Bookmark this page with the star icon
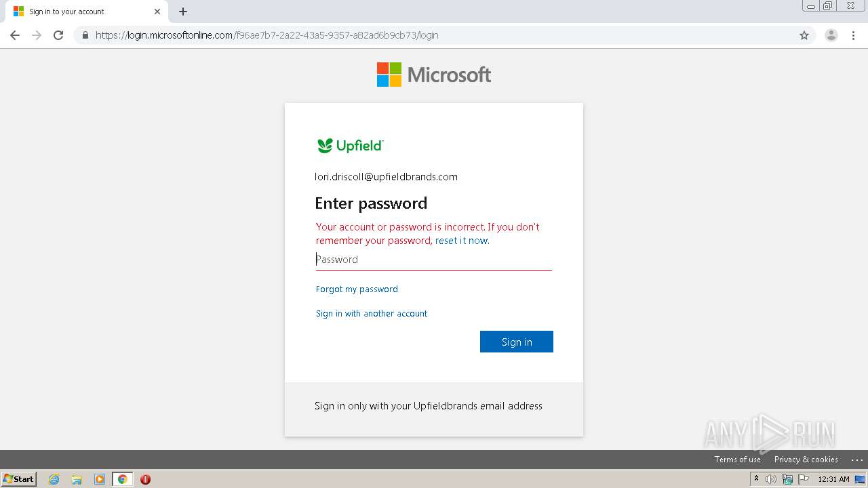 click(804, 35)
